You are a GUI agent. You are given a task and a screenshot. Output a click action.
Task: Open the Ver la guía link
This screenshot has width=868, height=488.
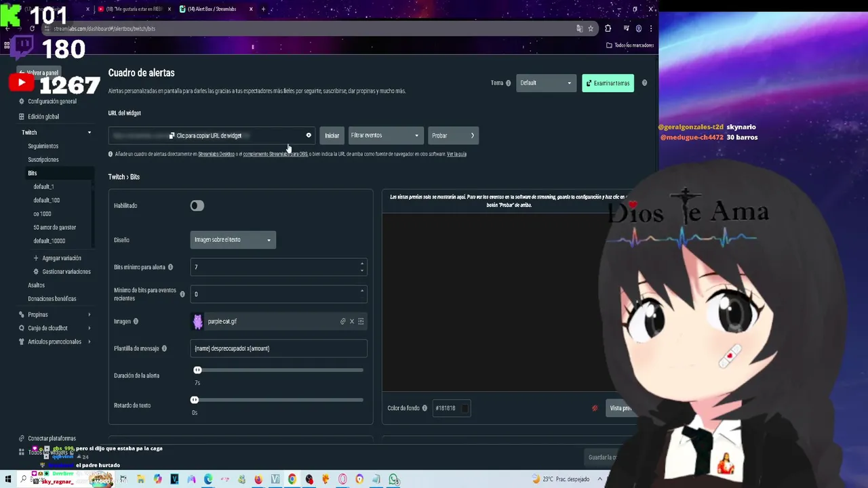tap(456, 155)
